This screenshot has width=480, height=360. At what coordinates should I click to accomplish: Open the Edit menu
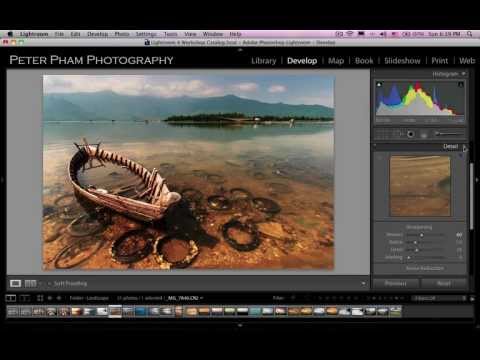coord(76,34)
